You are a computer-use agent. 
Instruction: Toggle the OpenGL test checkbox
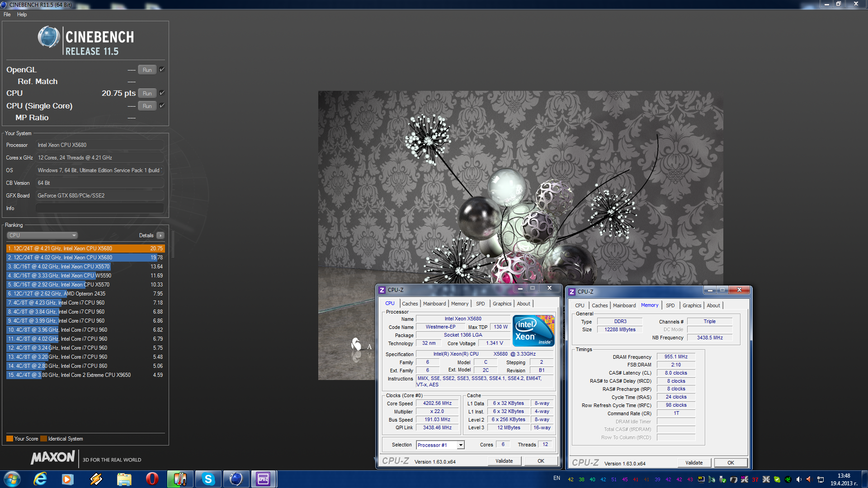(x=162, y=70)
